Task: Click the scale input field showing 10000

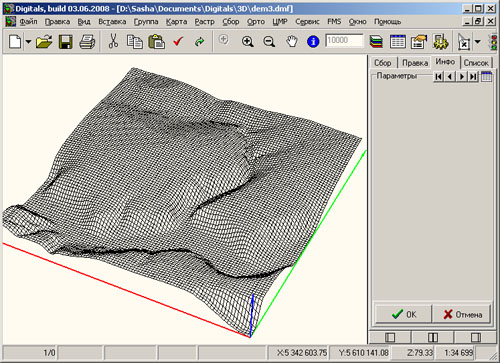Action: 344,41
